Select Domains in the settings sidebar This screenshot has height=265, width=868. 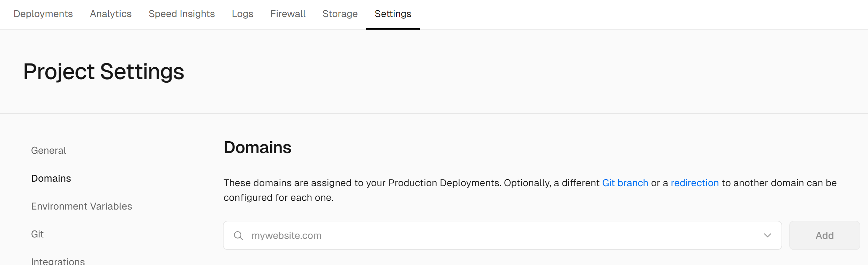pyautogui.click(x=51, y=179)
